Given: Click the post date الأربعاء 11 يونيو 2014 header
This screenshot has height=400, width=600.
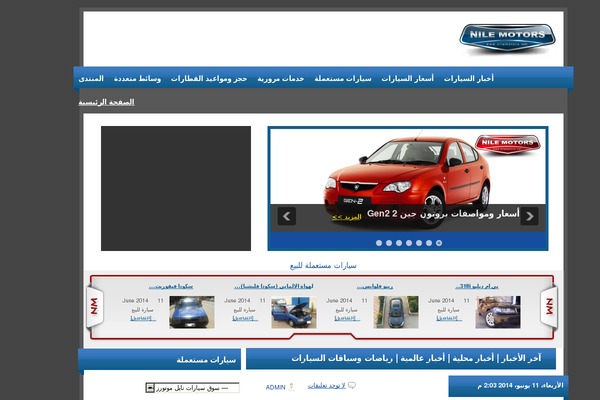Looking at the screenshot, I should 520,385.
